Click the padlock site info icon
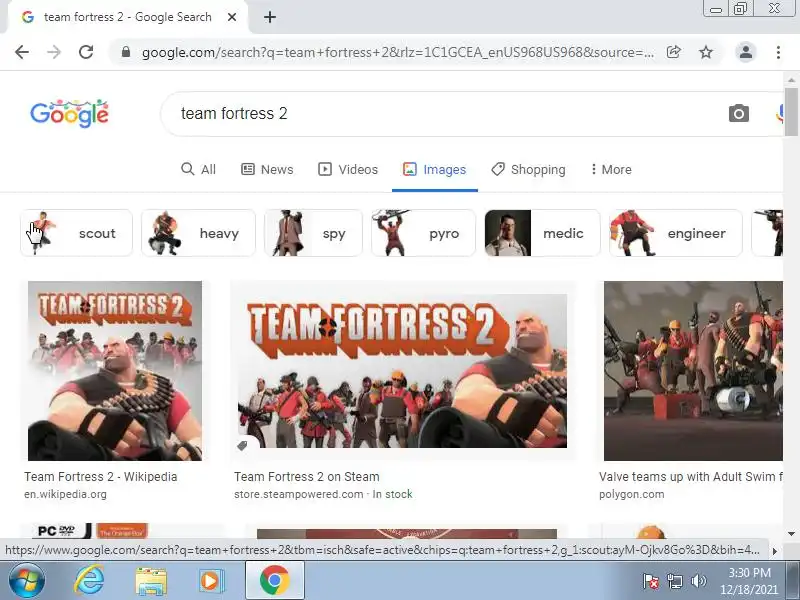The height and width of the screenshot is (600, 800). [x=126, y=52]
